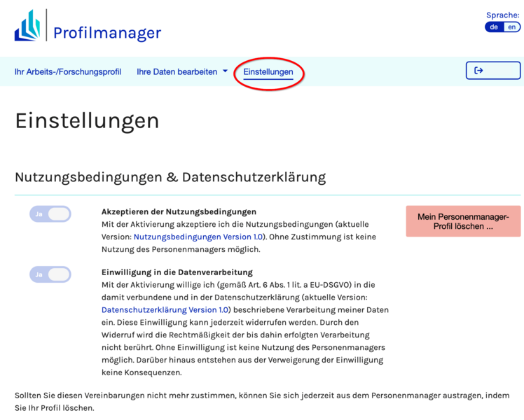Open the Ihre Daten bearbeiten menu label

click(177, 71)
